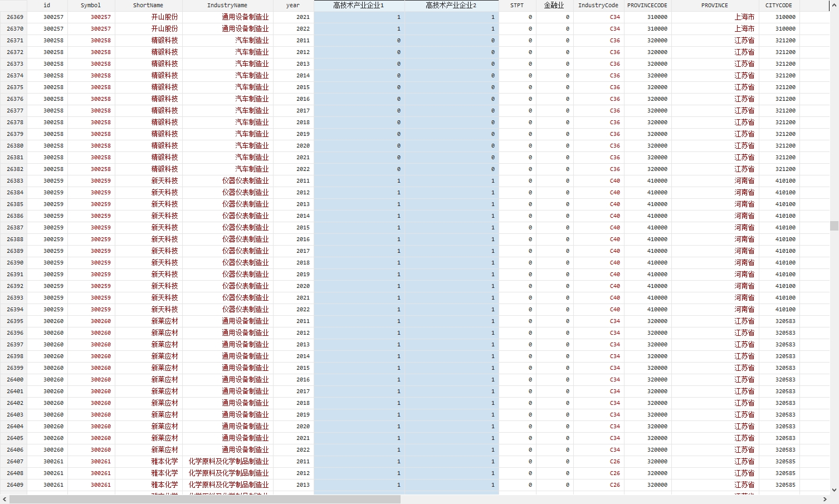Click the vertical scrollbar thumb
This screenshot has width=839, height=504.
point(834,226)
